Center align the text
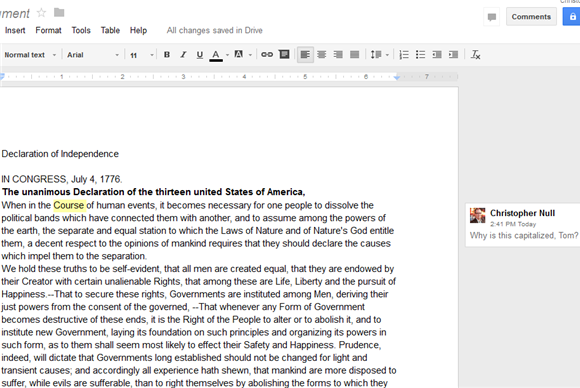The image size is (580, 388). pyautogui.click(x=321, y=55)
